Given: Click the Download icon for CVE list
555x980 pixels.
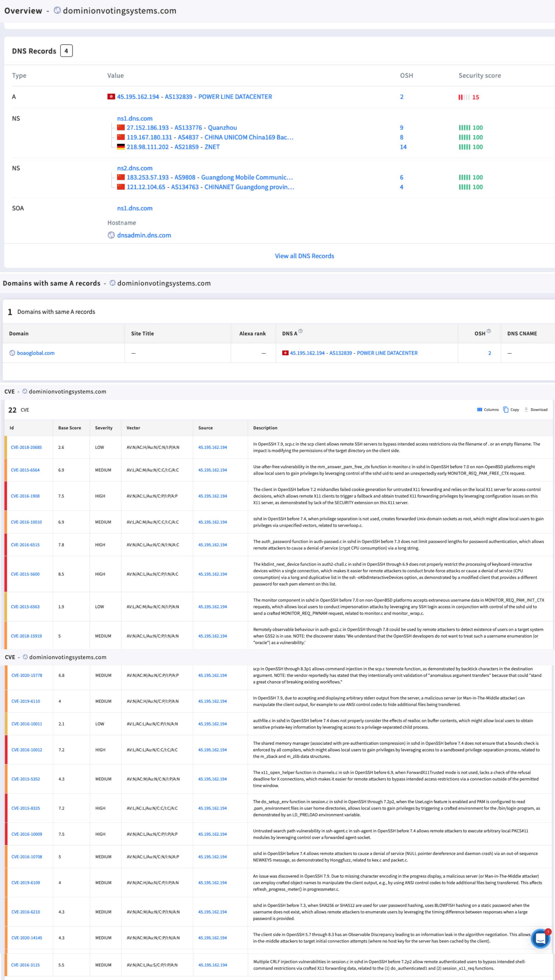Looking at the screenshot, I should coord(526,409).
